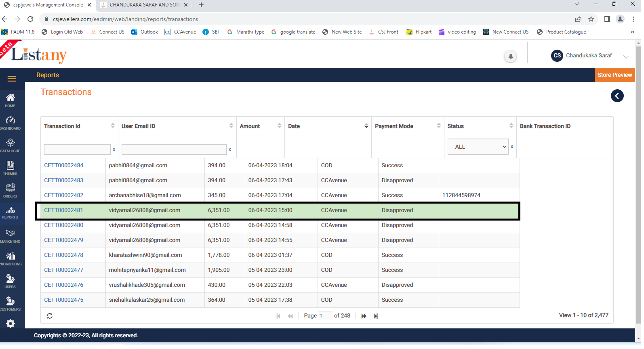Select the Bank Transaction ID 112844598974 cell
The image size is (644, 349).
click(479, 195)
